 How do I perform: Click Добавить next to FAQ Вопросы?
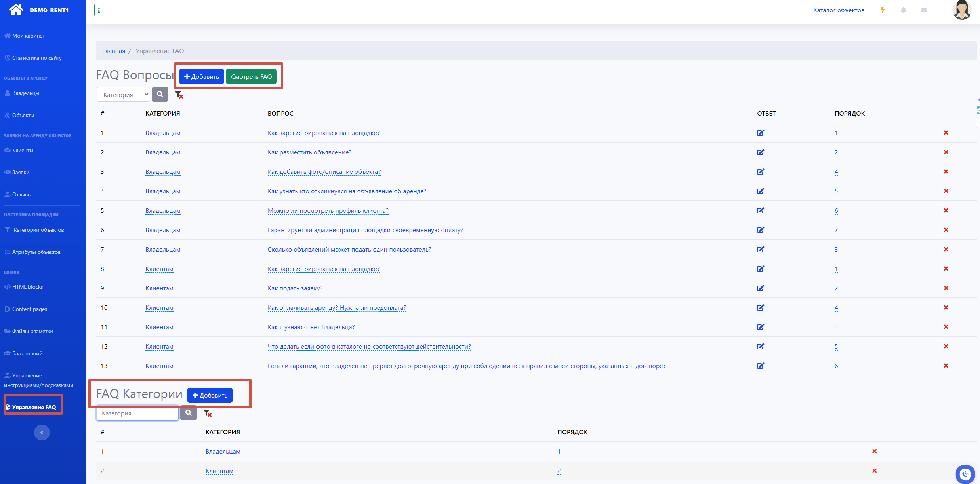(201, 76)
